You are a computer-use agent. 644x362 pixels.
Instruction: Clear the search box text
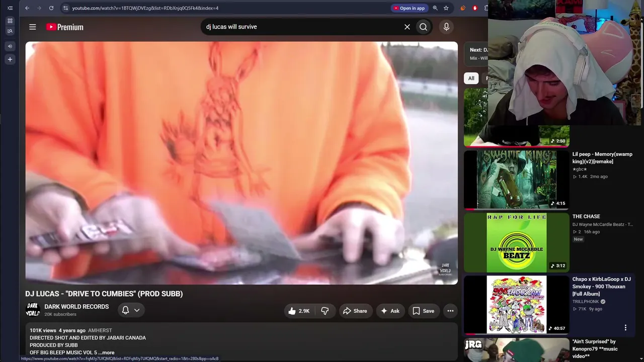tap(407, 27)
